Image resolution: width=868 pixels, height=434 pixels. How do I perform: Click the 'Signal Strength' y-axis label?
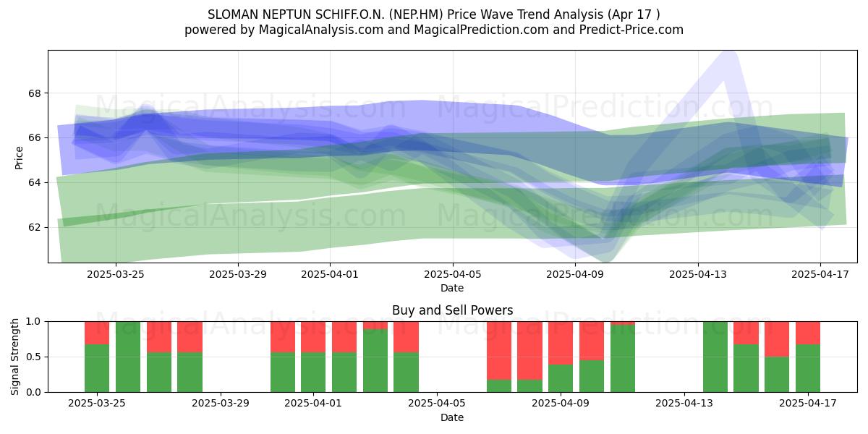point(16,357)
